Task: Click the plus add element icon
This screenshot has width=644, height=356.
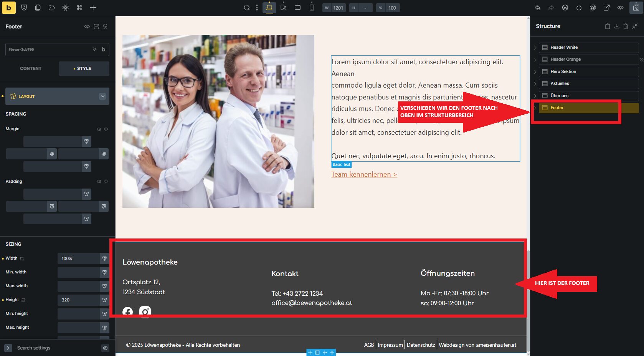Action: (93, 8)
